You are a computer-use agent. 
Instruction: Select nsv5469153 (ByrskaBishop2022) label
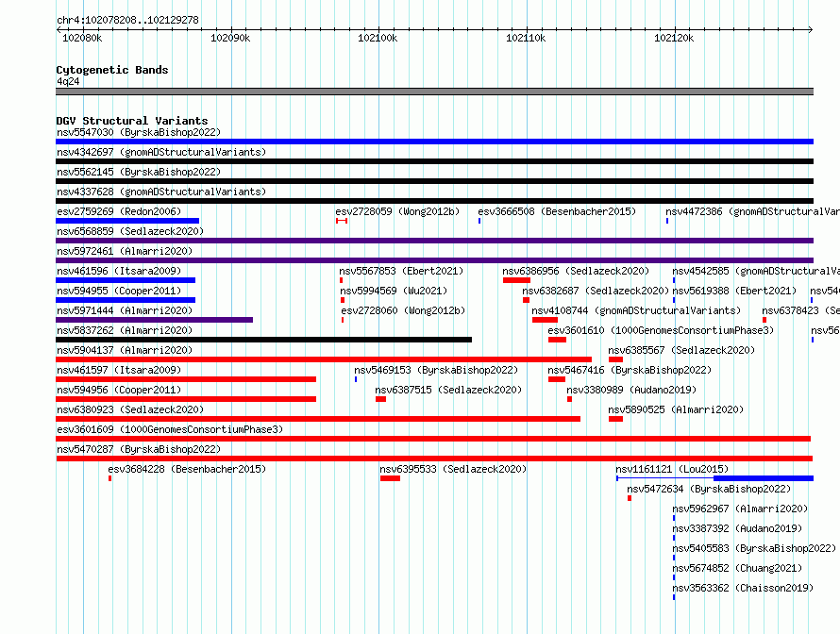click(436, 370)
